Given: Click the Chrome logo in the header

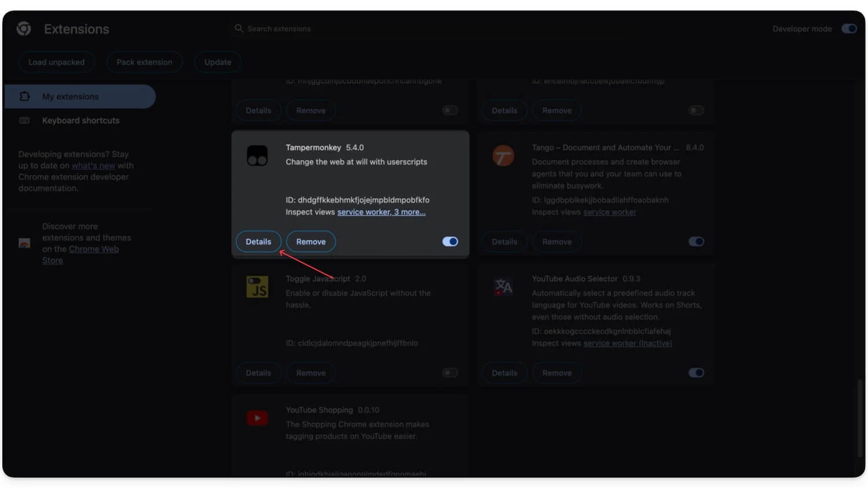Looking at the screenshot, I should (23, 28).
